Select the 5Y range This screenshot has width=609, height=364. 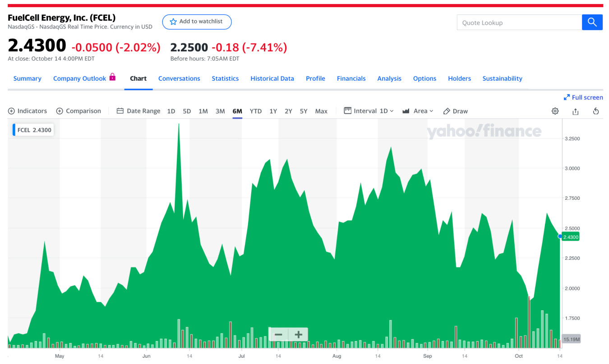[304, 111]
